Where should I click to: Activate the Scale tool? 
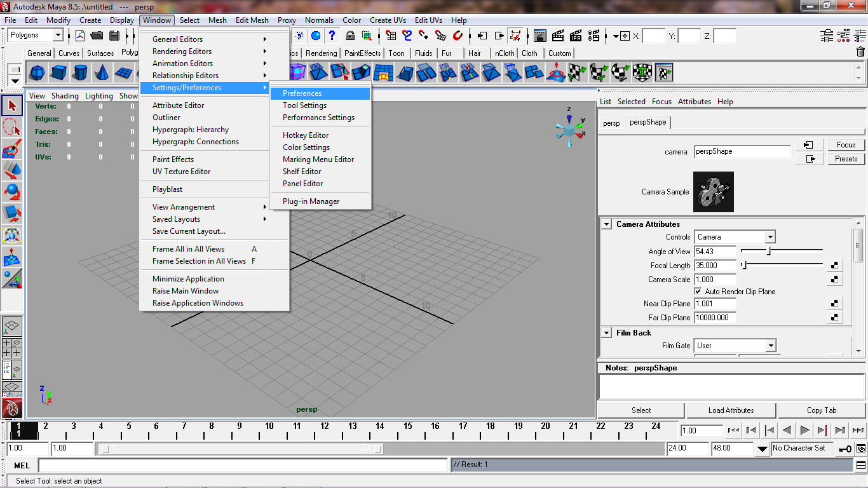click(12, 212)
